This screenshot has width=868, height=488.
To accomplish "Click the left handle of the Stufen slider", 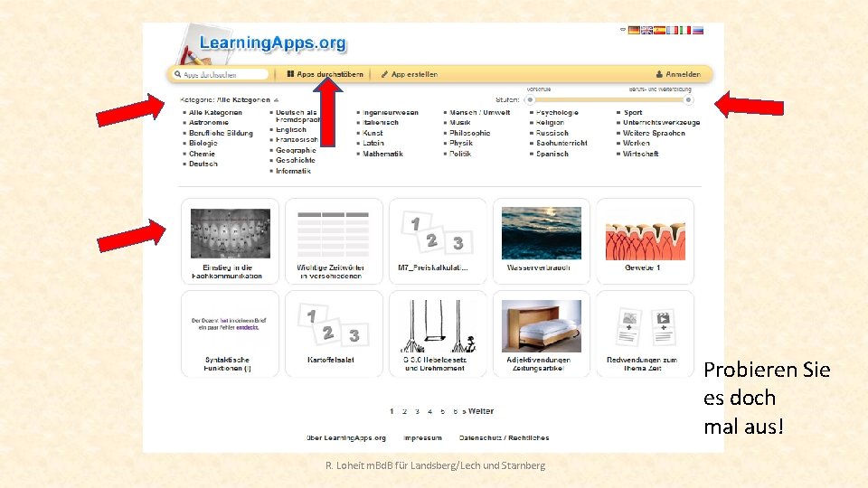I will [530, 100].
